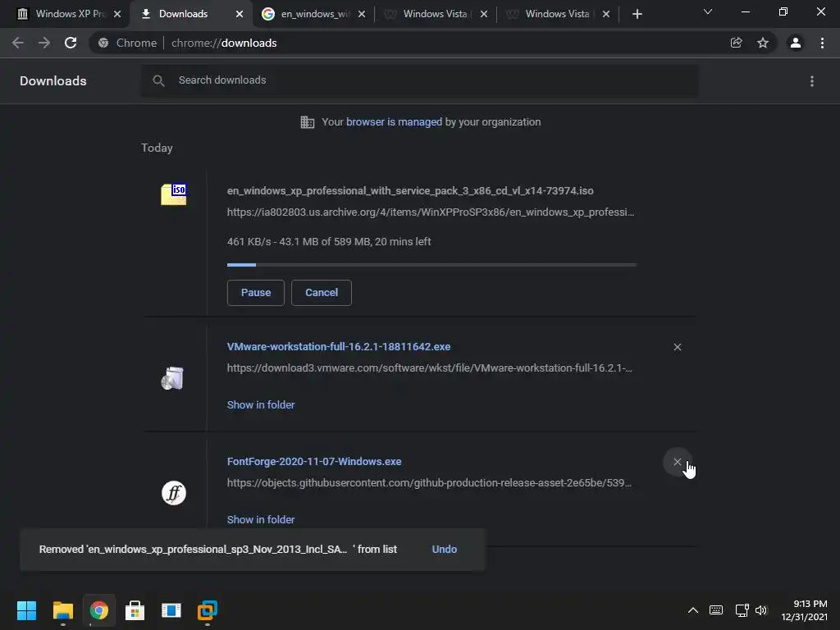Open Windows Start menu
The height and width of the screenshot is (630, 840).
(26, 610)
